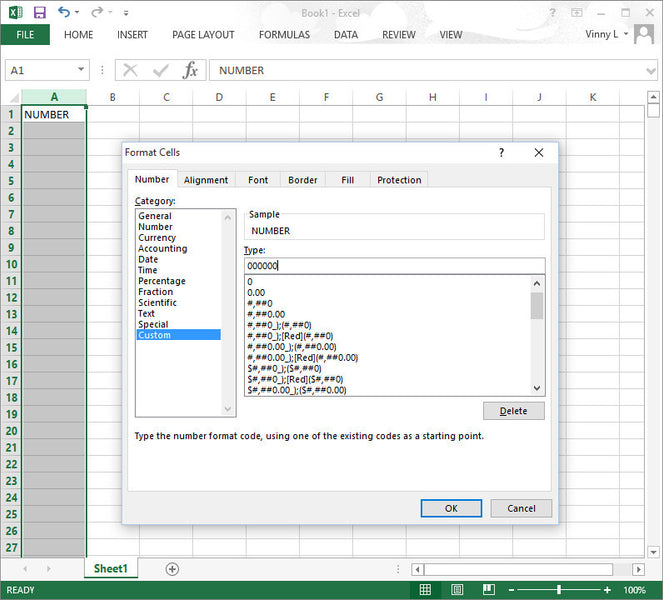Switch to the Alignment tab

click(x=206, y=180)
